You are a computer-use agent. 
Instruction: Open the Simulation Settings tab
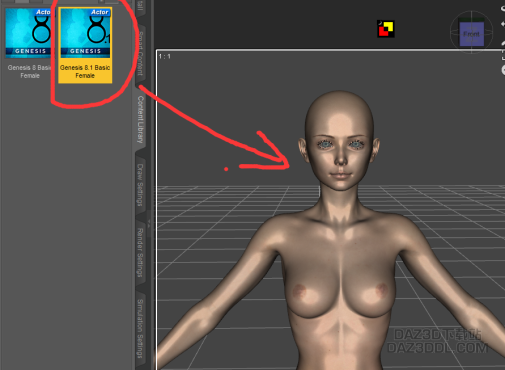pyautogui.click(x=141, y=328)
